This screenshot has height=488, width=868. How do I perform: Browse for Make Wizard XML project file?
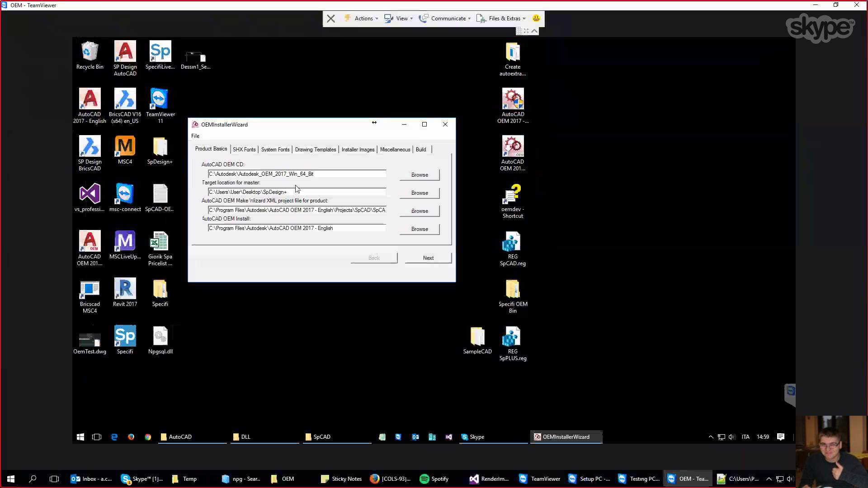420,211
